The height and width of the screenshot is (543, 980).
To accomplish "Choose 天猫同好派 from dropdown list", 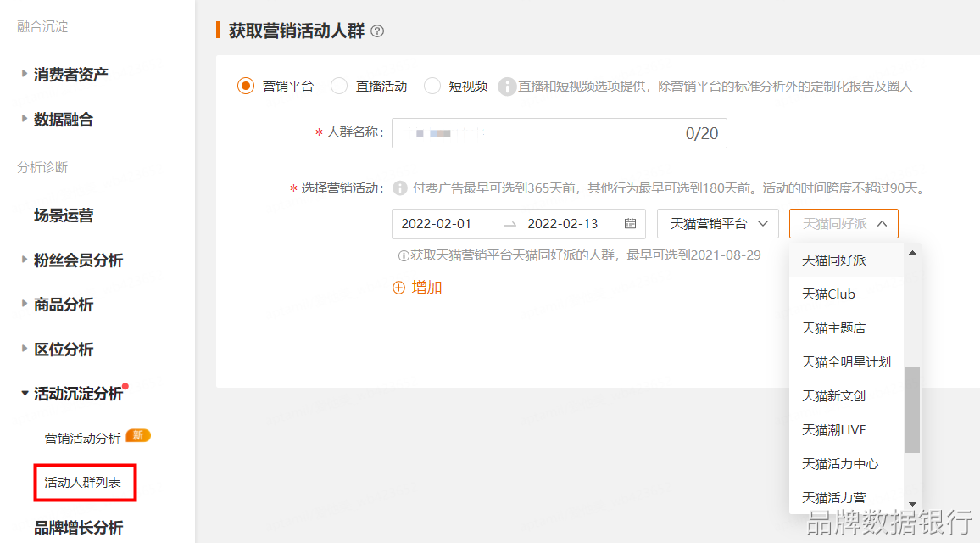I will click(x=847, y=260).
